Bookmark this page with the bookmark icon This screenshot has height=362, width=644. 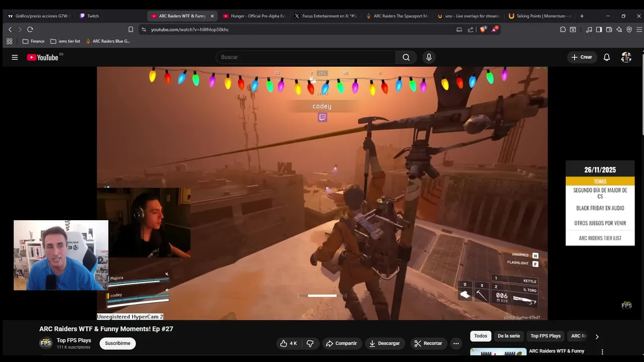[x=131, y=30]
